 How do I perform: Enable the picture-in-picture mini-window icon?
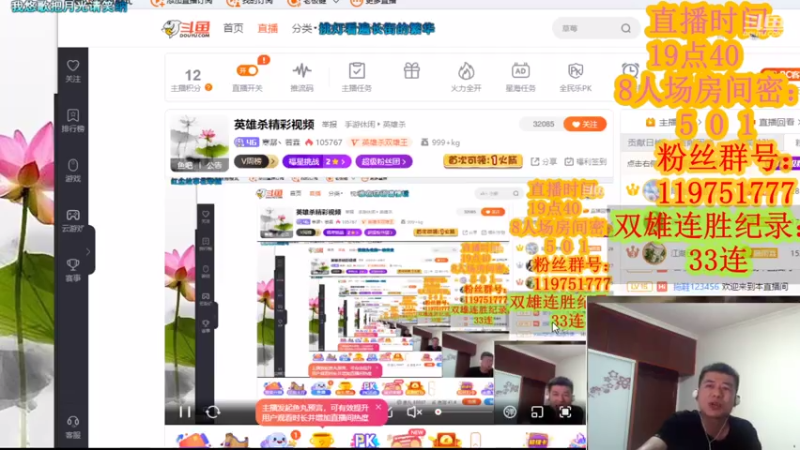click(537, 412)
